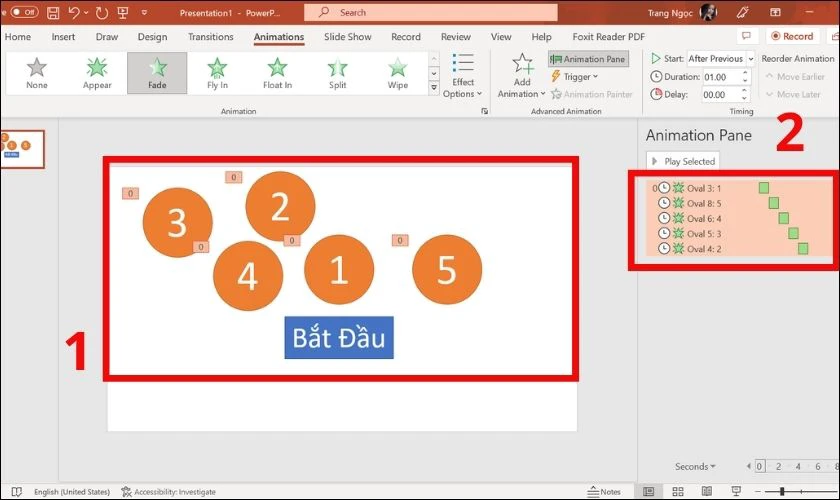Switch to Reading View icon

707,491
